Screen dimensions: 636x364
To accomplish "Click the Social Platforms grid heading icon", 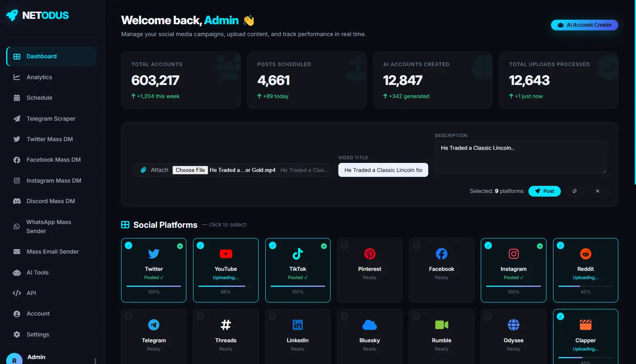I will pos(125,225).
